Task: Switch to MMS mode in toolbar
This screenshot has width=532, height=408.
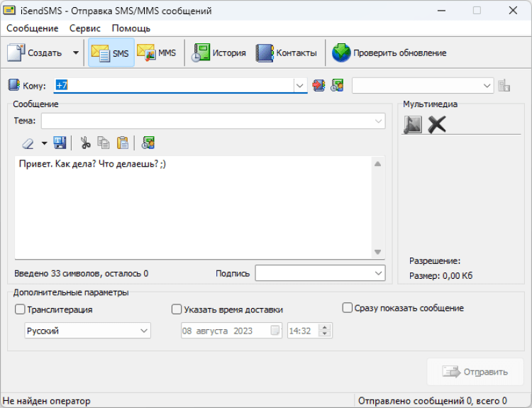Action: tap(157, 53)
